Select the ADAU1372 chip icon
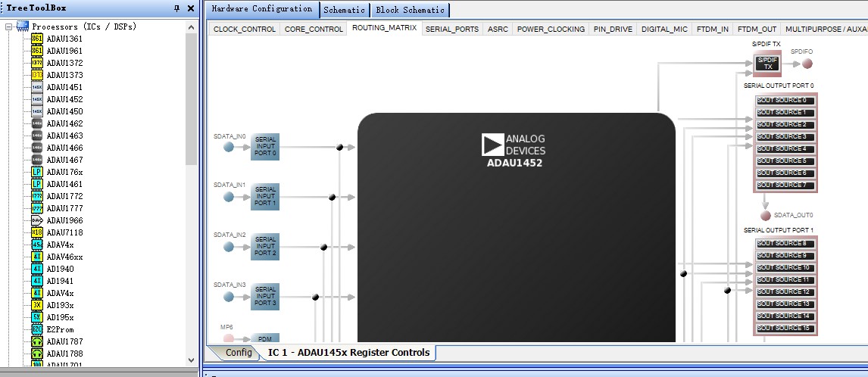This screenshot has height=377, width=868. click(37, 63)
